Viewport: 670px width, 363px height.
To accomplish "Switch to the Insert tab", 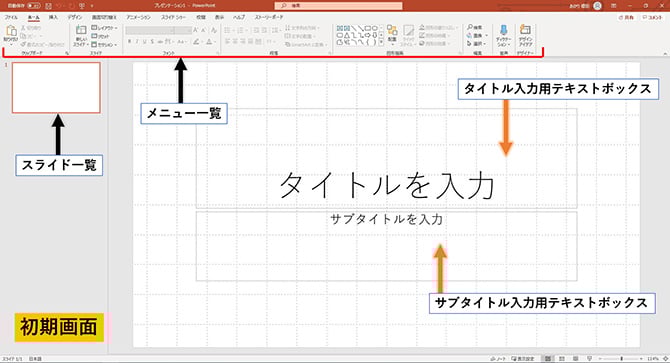I will (53, 17).
